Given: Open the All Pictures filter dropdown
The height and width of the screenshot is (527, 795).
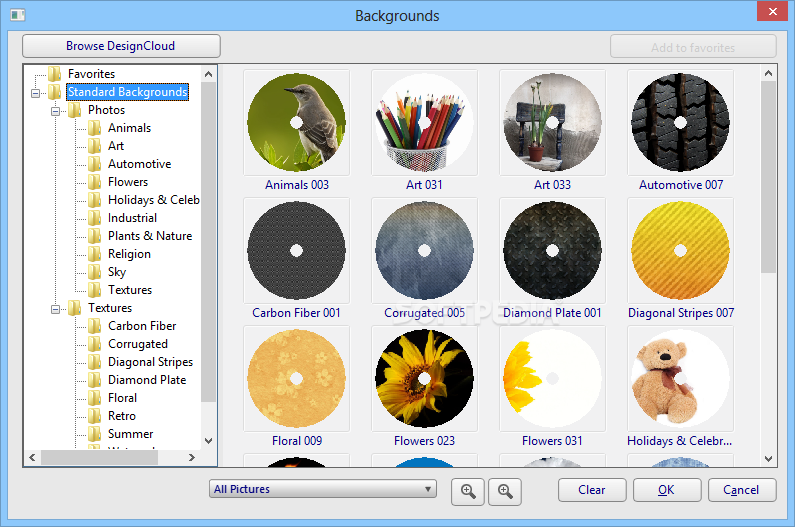Looking at the screenshot, I should point(322,489).
